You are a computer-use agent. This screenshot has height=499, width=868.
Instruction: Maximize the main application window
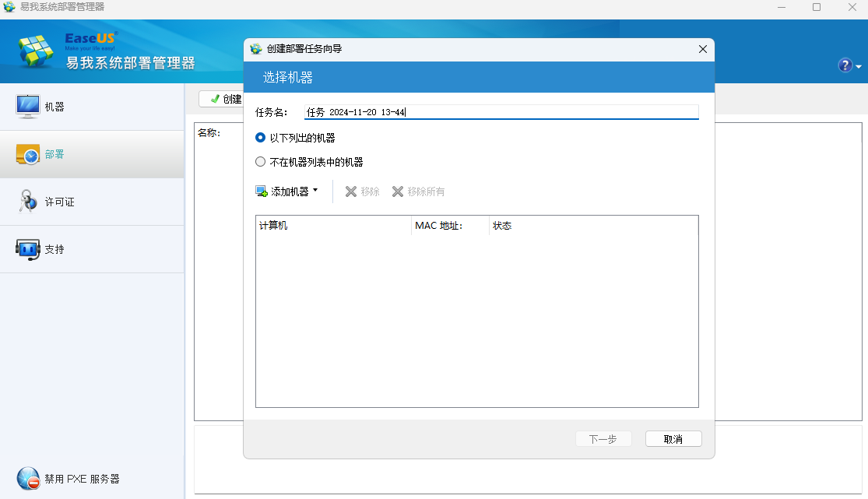pos(817,7)
